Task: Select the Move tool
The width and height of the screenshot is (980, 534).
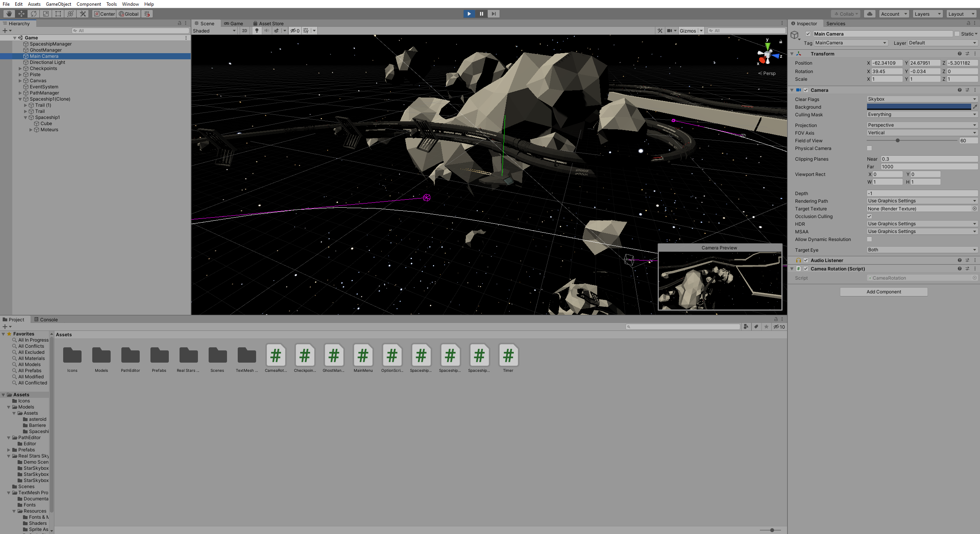Action: pos(21,14)
